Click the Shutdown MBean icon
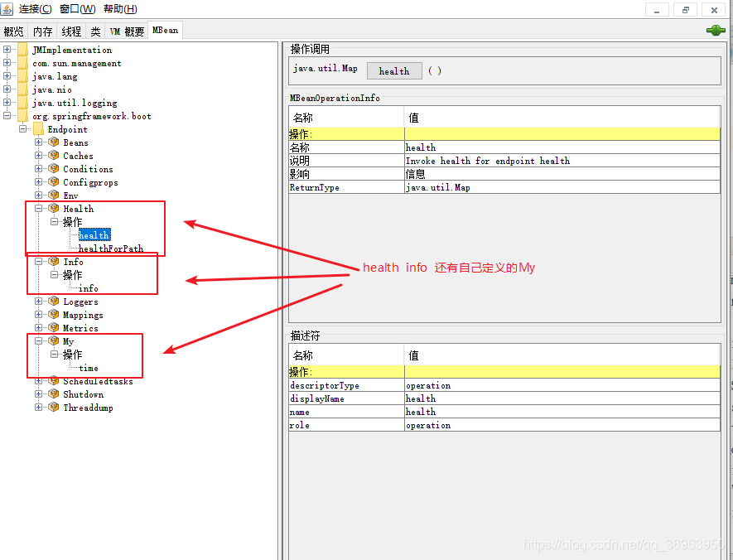The width and height of the screenshot is (733, 560). point(54,393)
